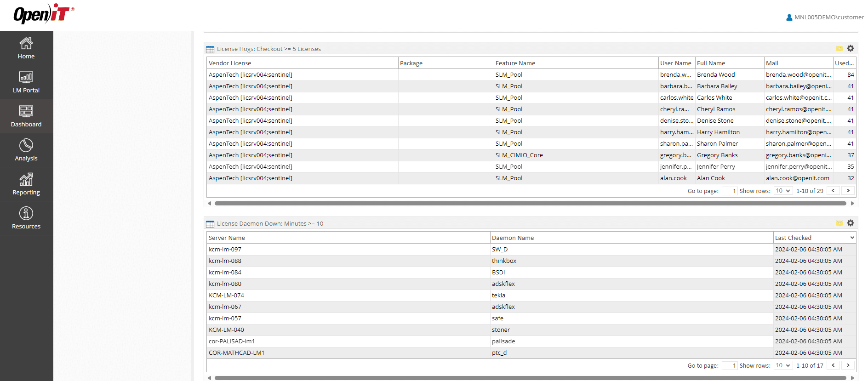Image resolution: width=868 pixels, height=381 pixels.
Task: Sort by Used column header
Action: pyautogui.click(x=845, y=63)
